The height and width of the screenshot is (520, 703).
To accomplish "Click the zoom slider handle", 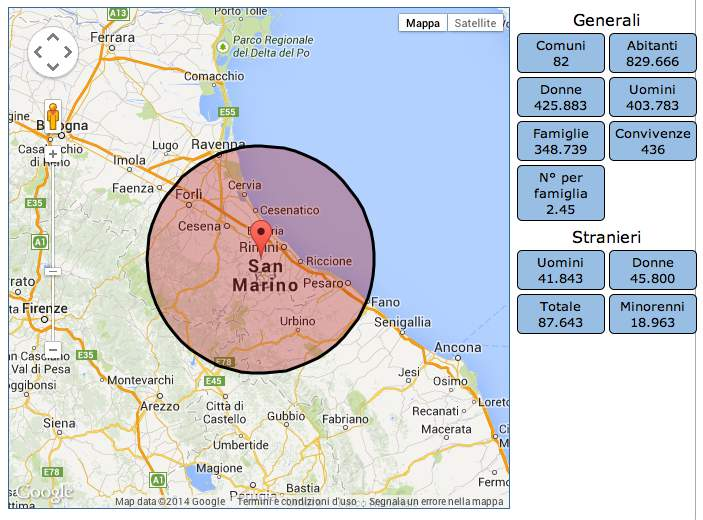I will click(53, 272).
